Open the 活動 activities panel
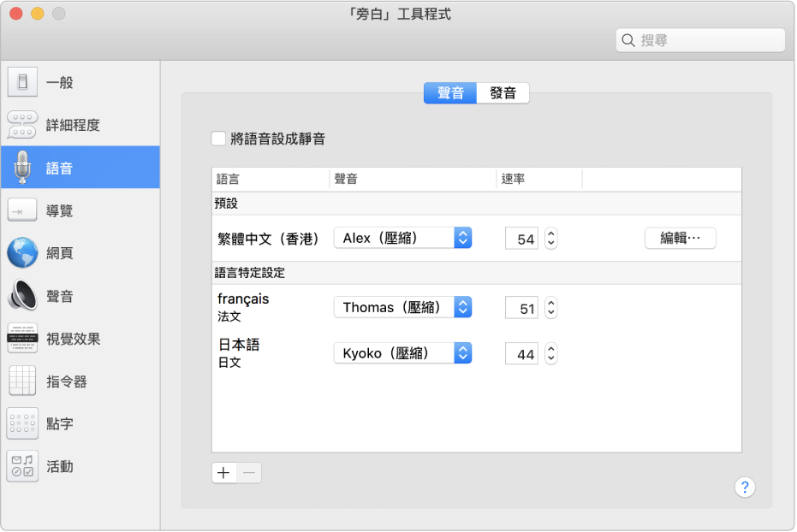This screenshot has width=797, height=532. coord(60,466)
